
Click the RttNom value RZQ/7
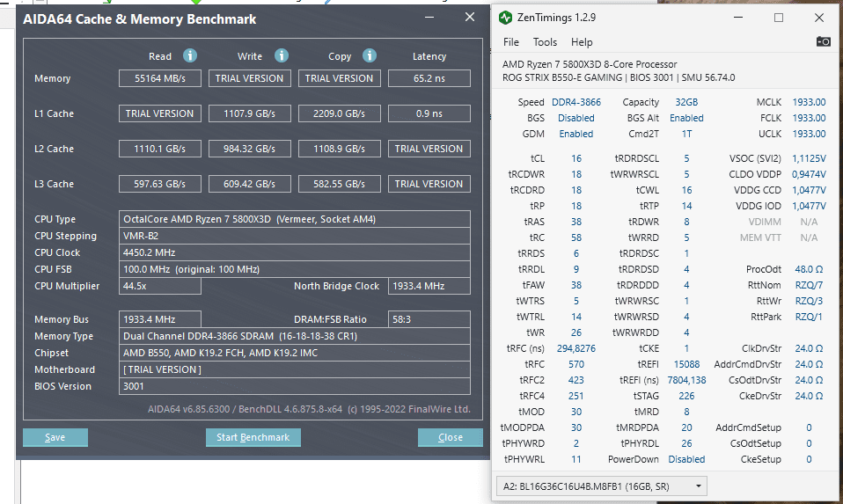coord(809,285)
